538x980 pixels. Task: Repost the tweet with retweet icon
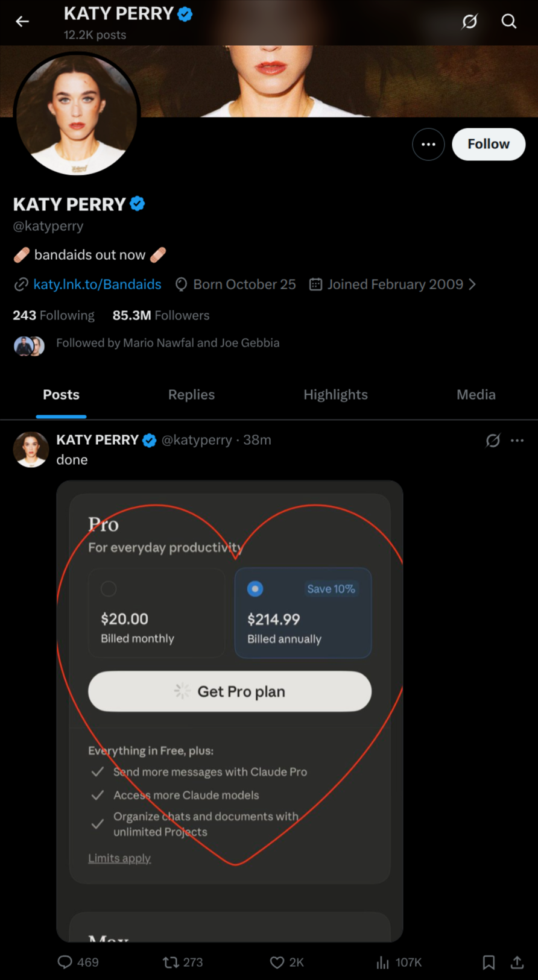click(171, 962)
